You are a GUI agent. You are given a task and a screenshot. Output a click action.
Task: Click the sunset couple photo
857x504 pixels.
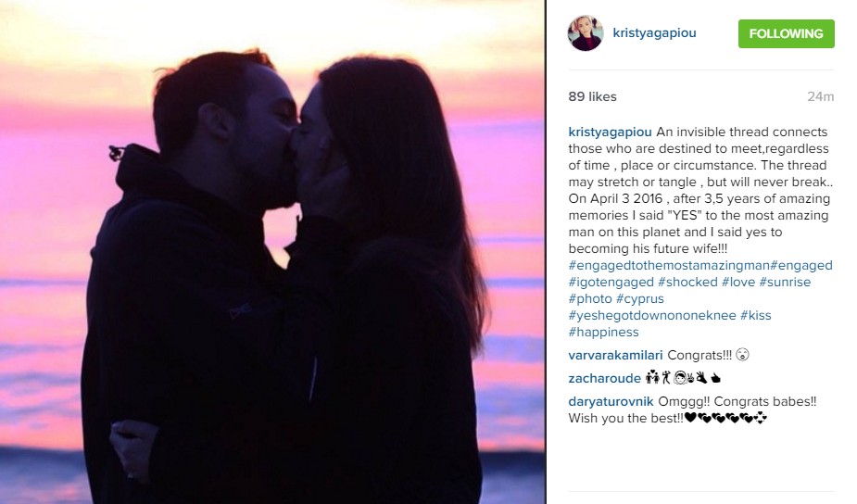point(272,252)
